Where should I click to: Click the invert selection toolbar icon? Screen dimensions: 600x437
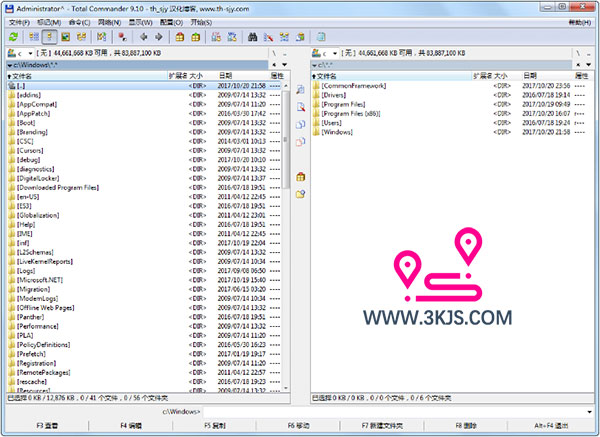tap(101, 37)
